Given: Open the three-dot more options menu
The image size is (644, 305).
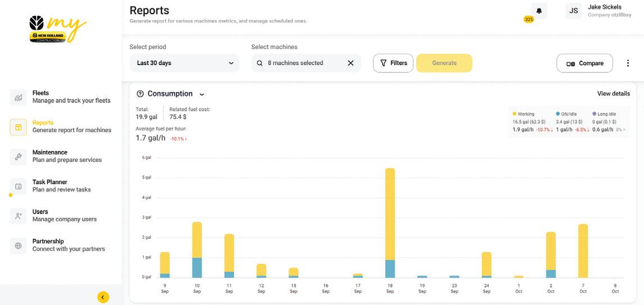Looking at the screenshot, I should tap(628, 63).
